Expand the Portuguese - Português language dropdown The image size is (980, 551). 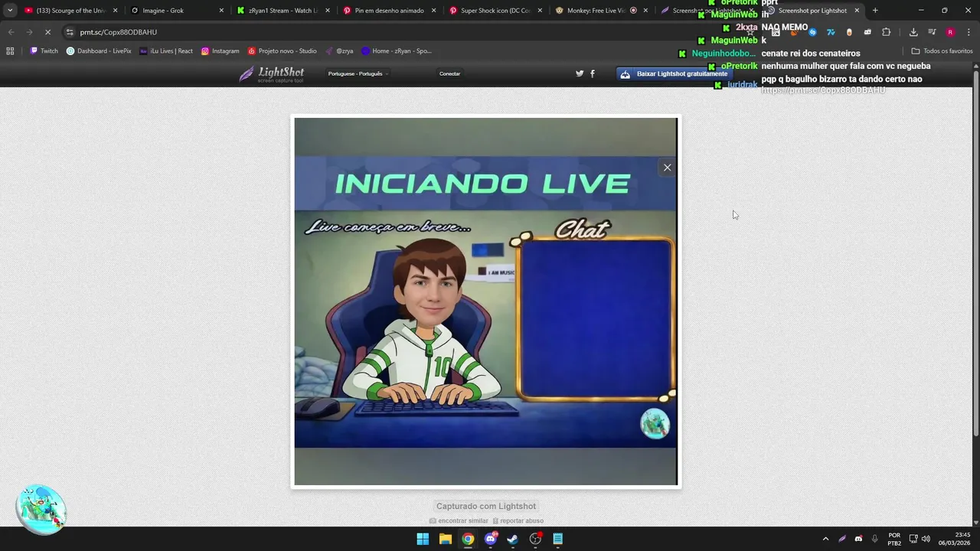(x=358, y=74)
